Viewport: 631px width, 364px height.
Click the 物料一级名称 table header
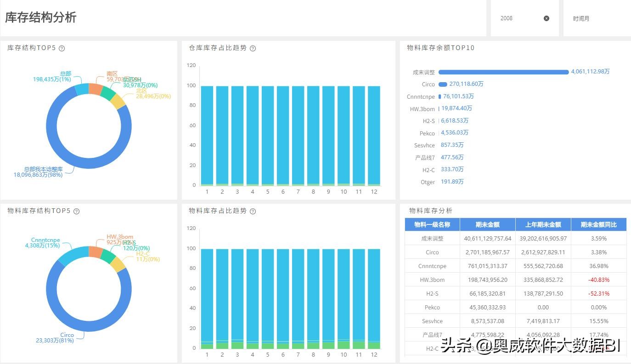pyautogui.click(x=432, y=224)
